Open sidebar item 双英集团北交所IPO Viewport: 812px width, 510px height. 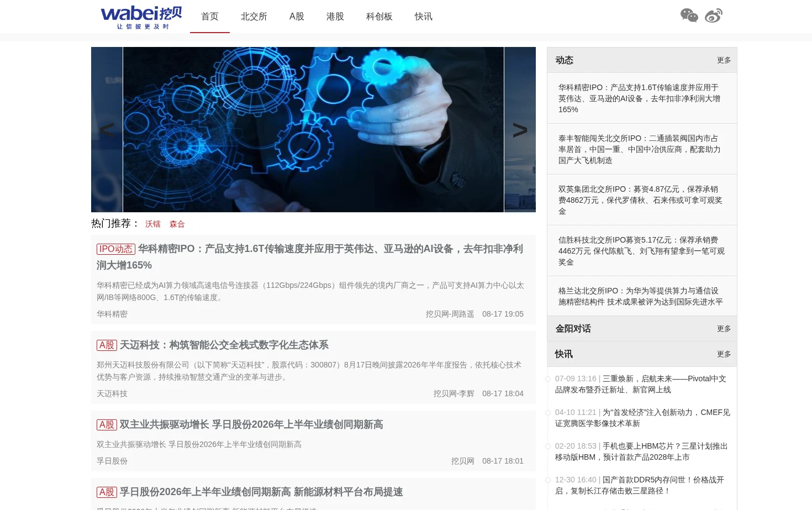point(640,200)
